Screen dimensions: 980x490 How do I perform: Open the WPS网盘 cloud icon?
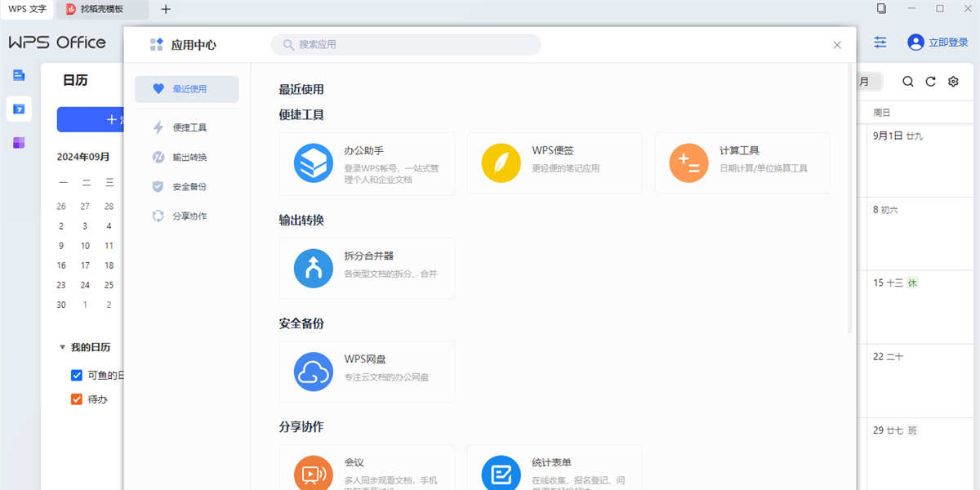(x=314, y=372)
